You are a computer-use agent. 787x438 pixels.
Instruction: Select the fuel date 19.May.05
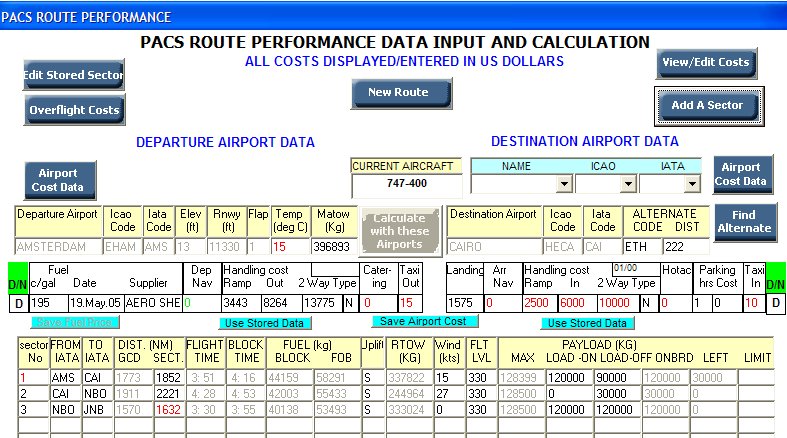click(96, 303)
